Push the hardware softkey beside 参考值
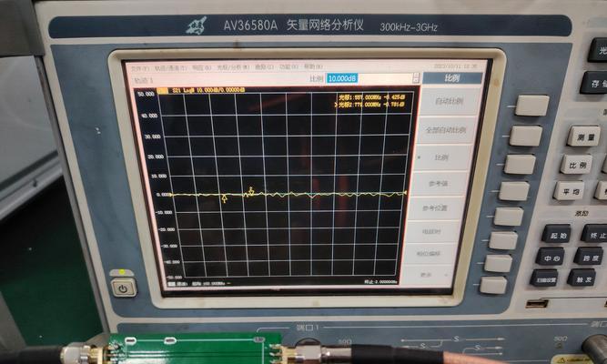This screenshot has width=607, height=364. pos(514,191)
